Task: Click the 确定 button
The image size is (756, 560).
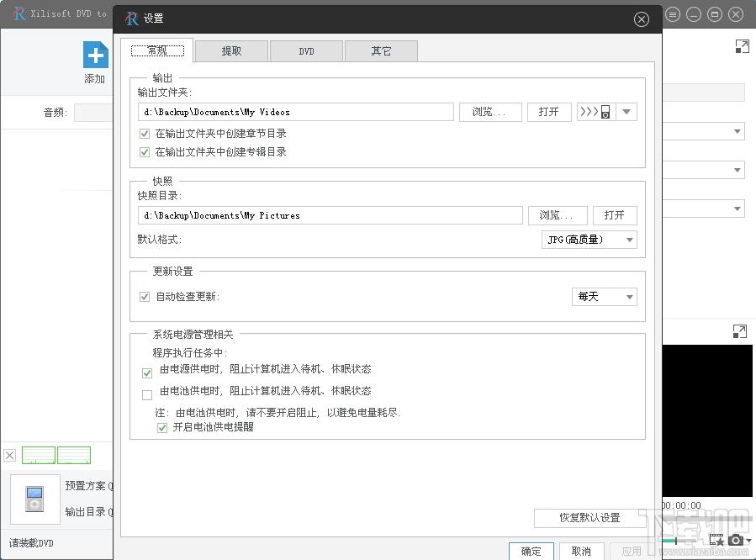Action: pos(531,552)
